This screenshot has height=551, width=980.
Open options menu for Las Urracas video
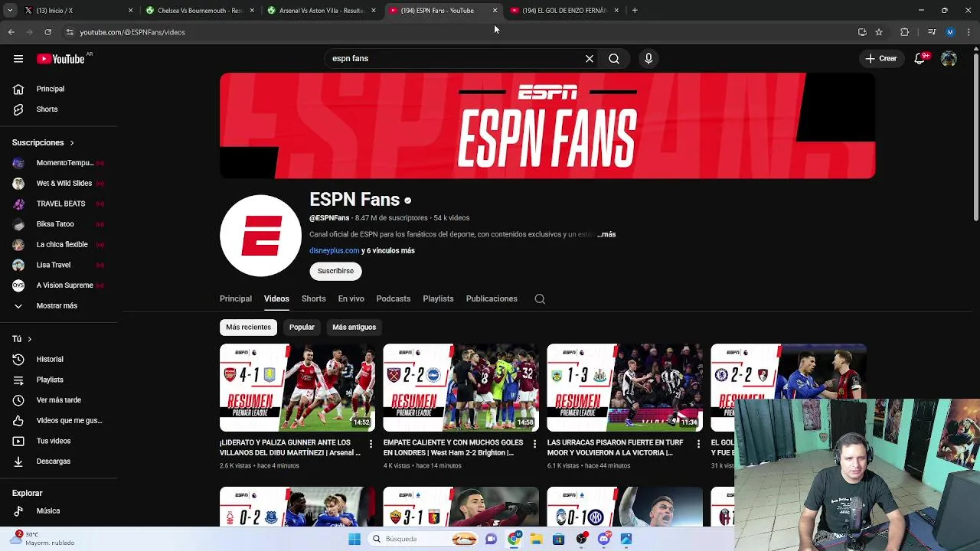[698, 444]
